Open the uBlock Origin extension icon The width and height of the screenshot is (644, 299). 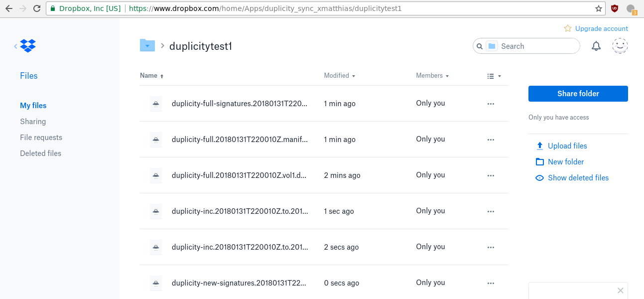615,8
